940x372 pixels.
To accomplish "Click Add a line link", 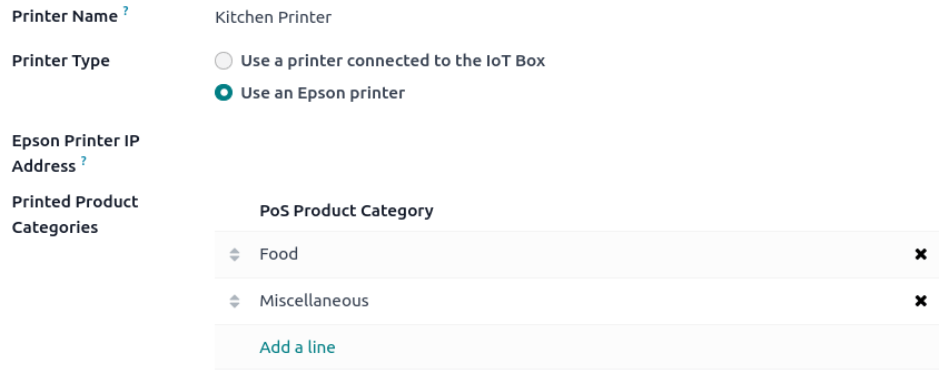I will (x=297, y=347).
